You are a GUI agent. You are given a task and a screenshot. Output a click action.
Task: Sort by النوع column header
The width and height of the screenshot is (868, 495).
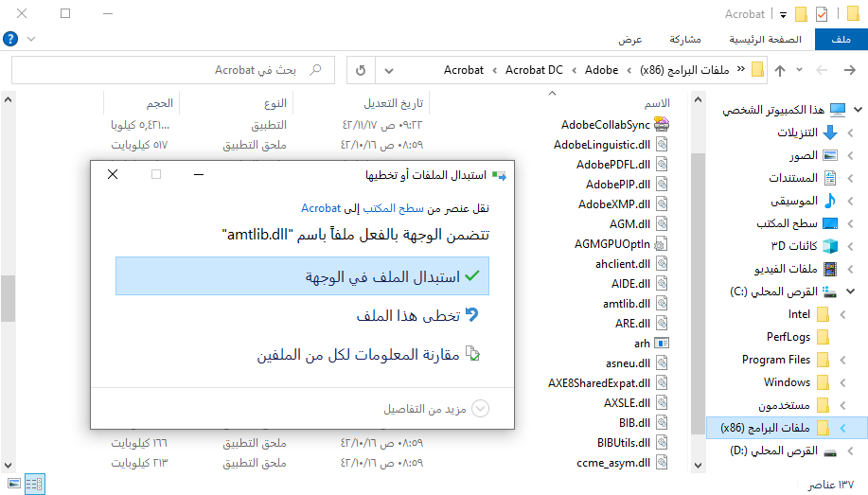[x=275, y=103]
